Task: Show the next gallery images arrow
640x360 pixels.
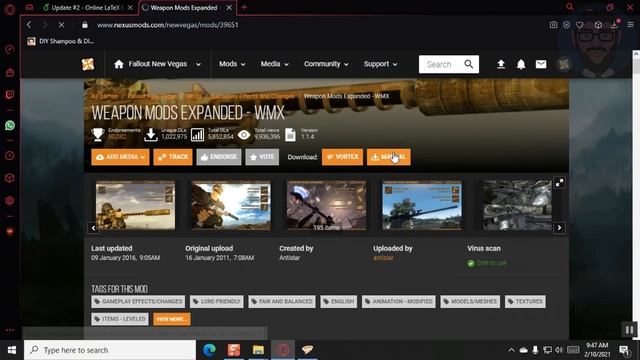Action: point(559,228)
